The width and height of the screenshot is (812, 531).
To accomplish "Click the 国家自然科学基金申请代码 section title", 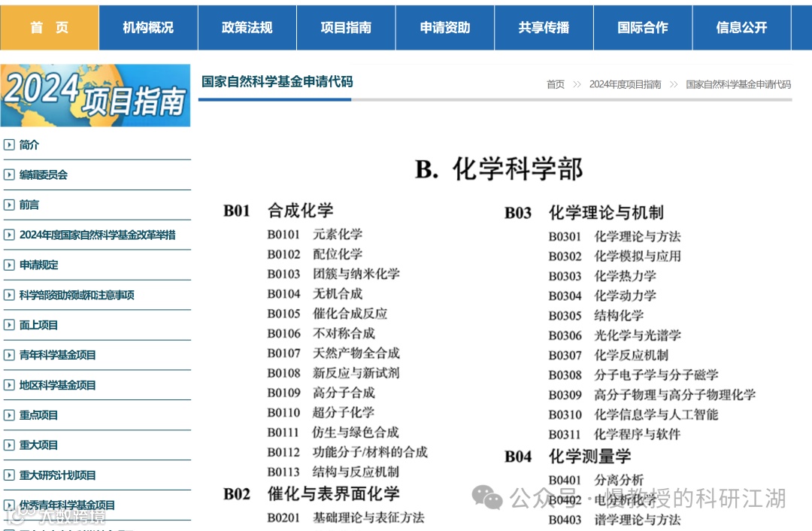I will (x=277, y=81).
